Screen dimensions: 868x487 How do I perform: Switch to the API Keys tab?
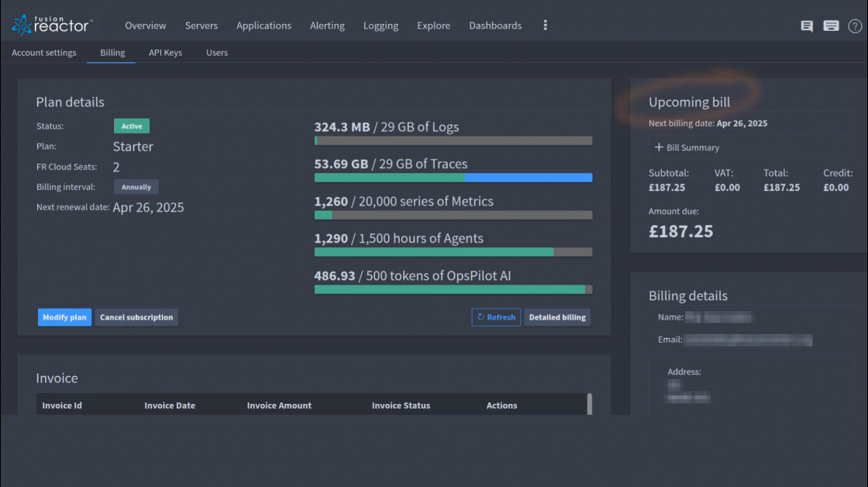pos(166,53)
